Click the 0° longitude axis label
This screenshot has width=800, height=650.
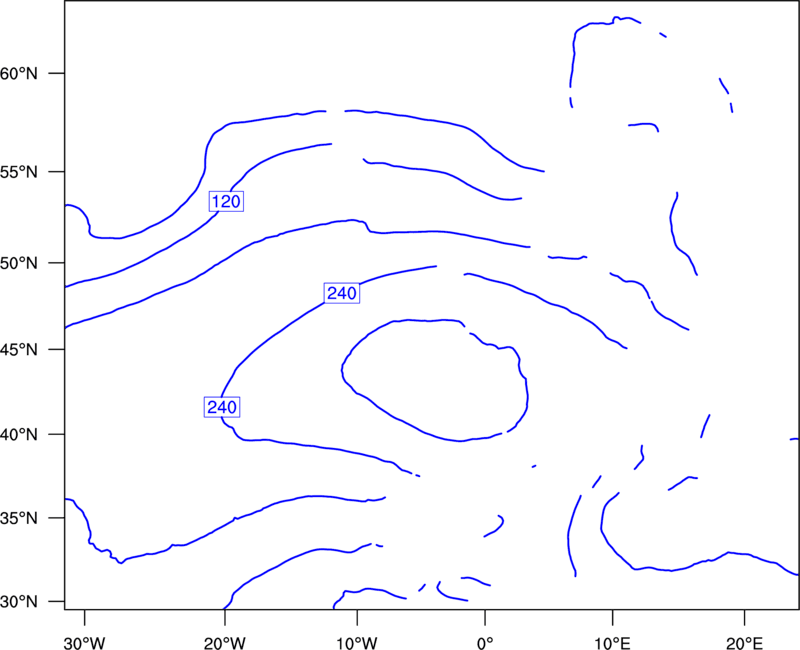tap(485, 643)
